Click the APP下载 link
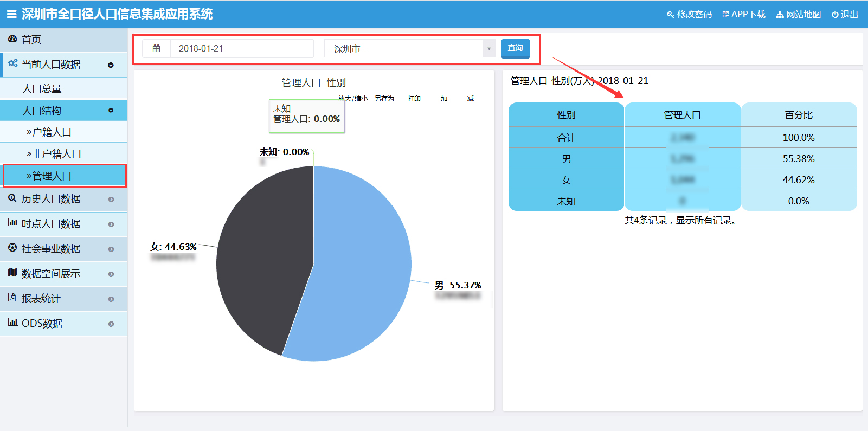This screenshot has height=431, width=868. tap(748, 15)
